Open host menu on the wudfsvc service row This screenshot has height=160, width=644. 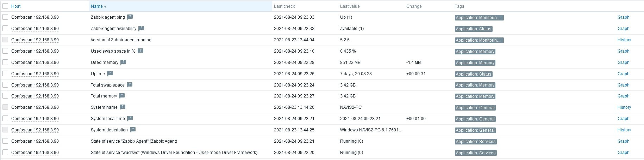35,153
